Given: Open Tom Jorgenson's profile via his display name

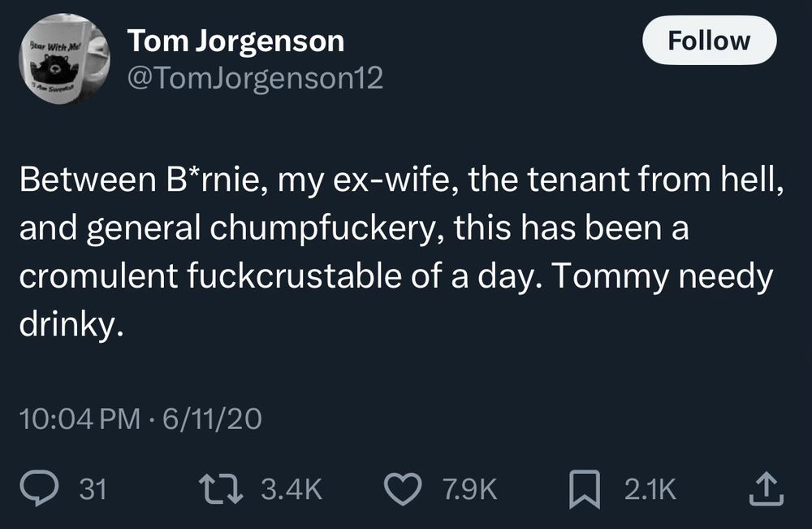Looking at the screenshot, I should point(235,38).
